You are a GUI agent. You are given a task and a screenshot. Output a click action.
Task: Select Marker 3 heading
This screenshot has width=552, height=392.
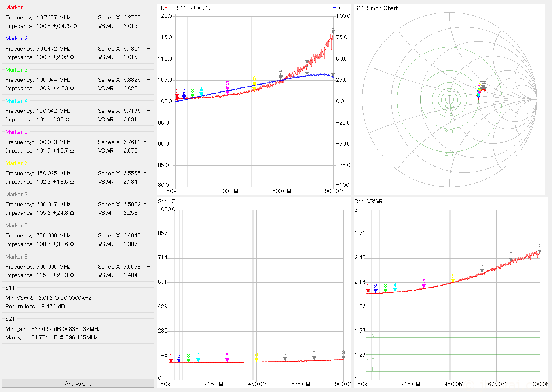pos(17,70)
